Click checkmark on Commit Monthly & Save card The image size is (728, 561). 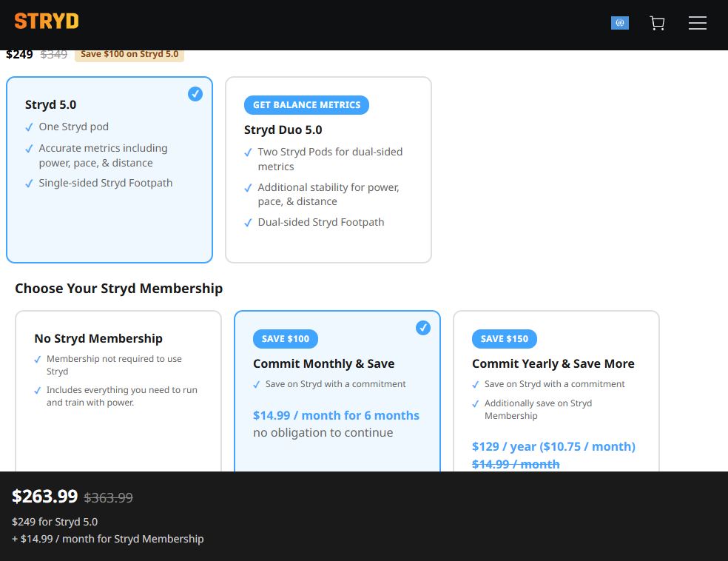click(423, 328)
